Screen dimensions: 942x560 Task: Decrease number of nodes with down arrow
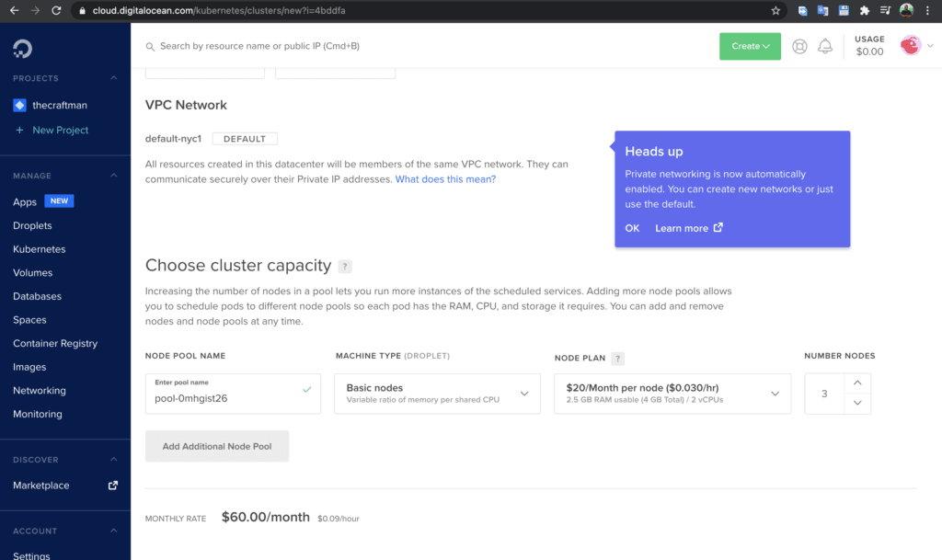tap(857, 403)
